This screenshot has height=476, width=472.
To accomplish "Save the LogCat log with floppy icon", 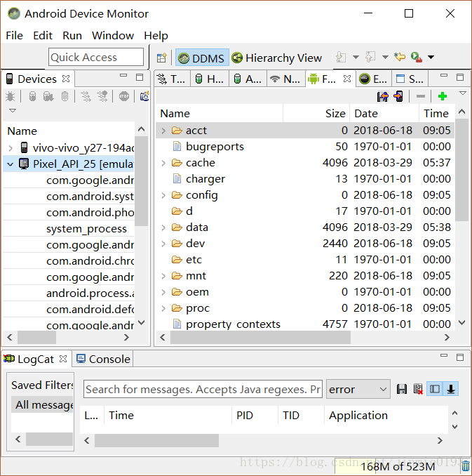I will tap(402, 389).
